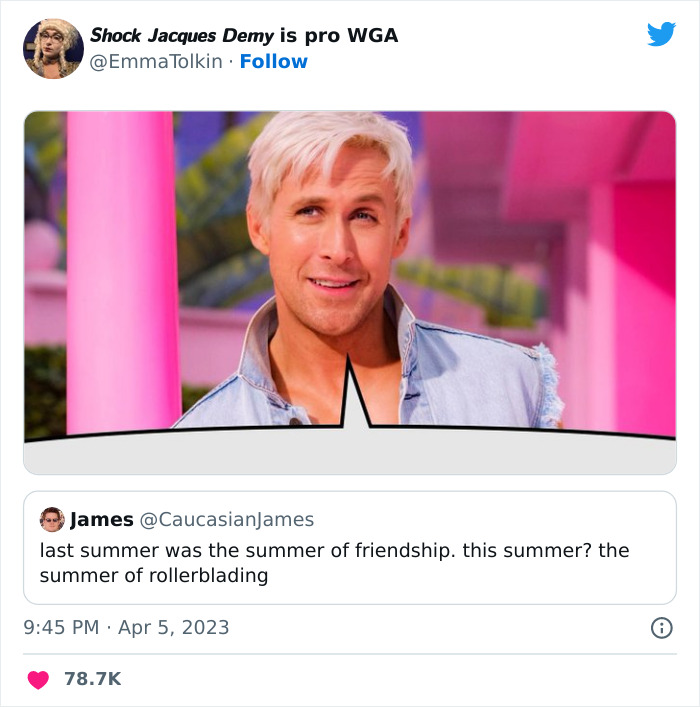700x707 pixels.
Task: Open the bold James author name
Action: pyautogui.click(x=102, y=519)
